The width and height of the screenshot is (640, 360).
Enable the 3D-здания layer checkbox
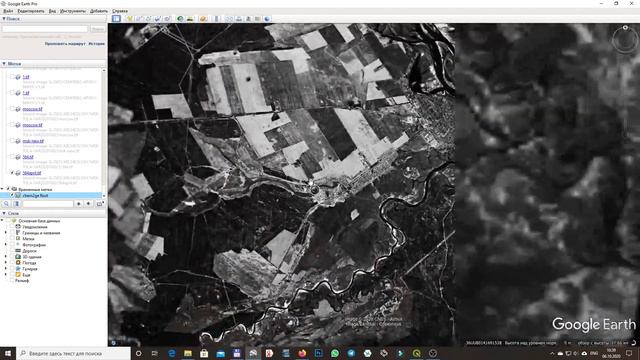click(x=12, y=257)
